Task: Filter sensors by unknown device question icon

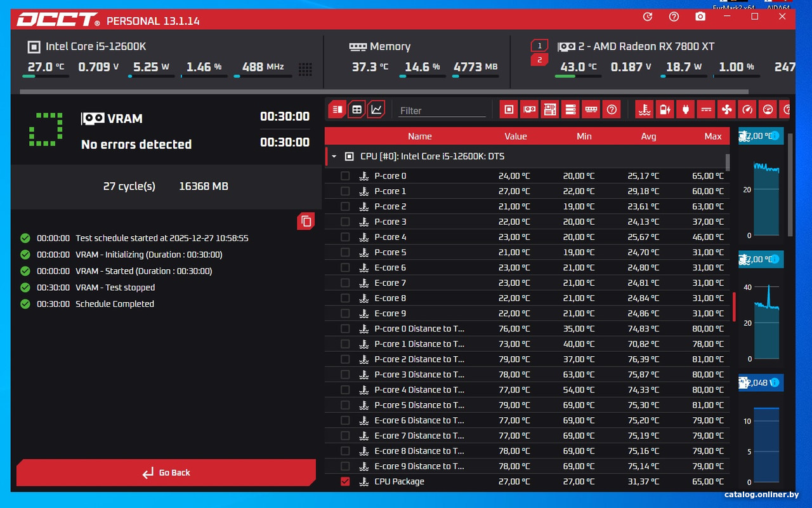Action: [612, 109]
